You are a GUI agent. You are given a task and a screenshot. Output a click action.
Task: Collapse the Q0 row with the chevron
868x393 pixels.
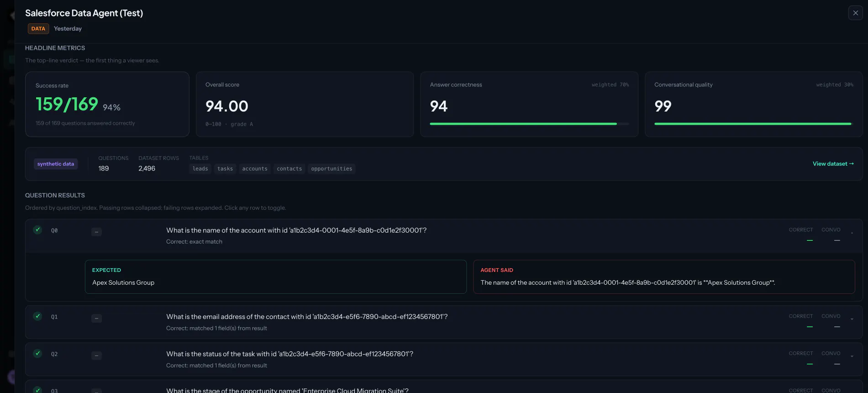(x=852, y=233)
